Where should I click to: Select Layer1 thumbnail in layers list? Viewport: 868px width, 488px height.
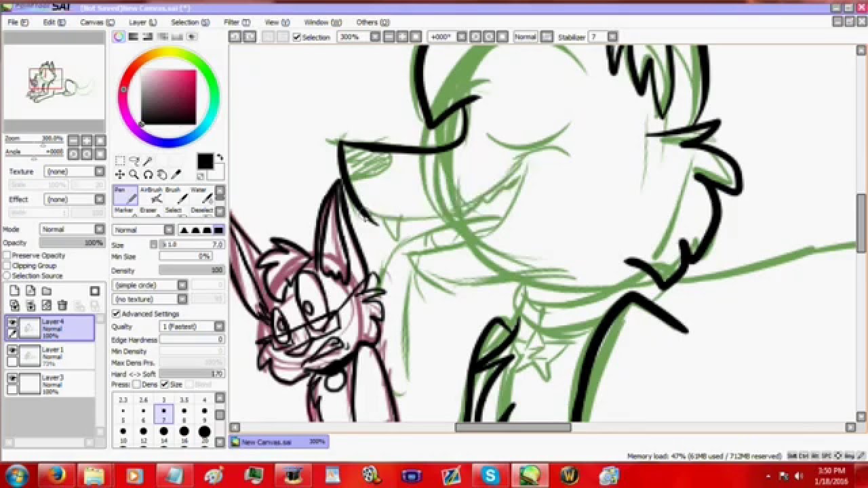pyautogui.click(x=29, y=355)
